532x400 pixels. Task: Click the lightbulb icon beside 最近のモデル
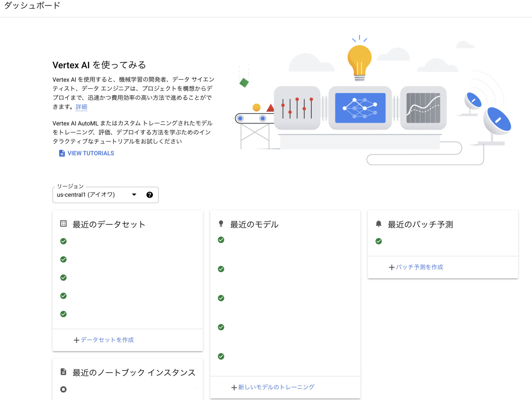tap(221, 224)
